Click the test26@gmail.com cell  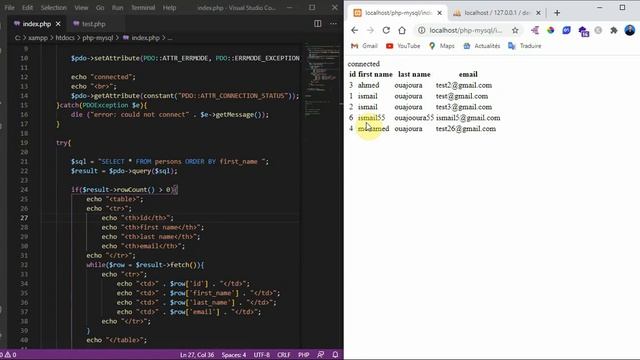[466, 129]
